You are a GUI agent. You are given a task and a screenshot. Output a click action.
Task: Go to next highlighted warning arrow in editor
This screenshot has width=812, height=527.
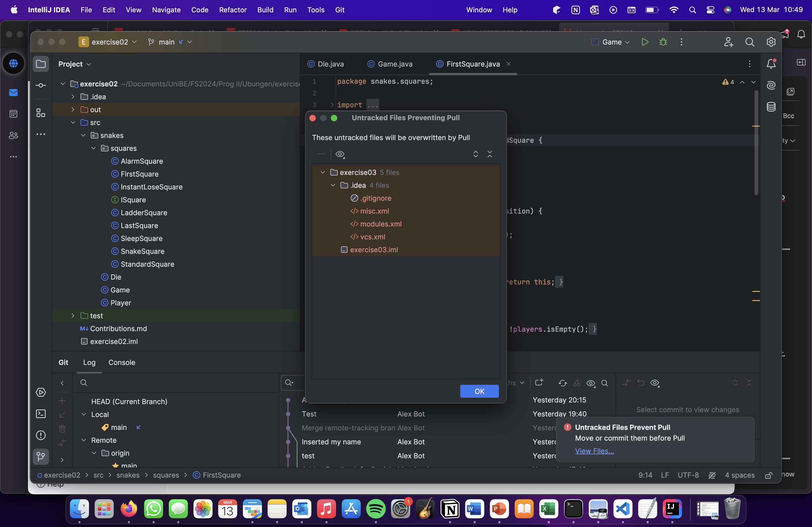753,82
